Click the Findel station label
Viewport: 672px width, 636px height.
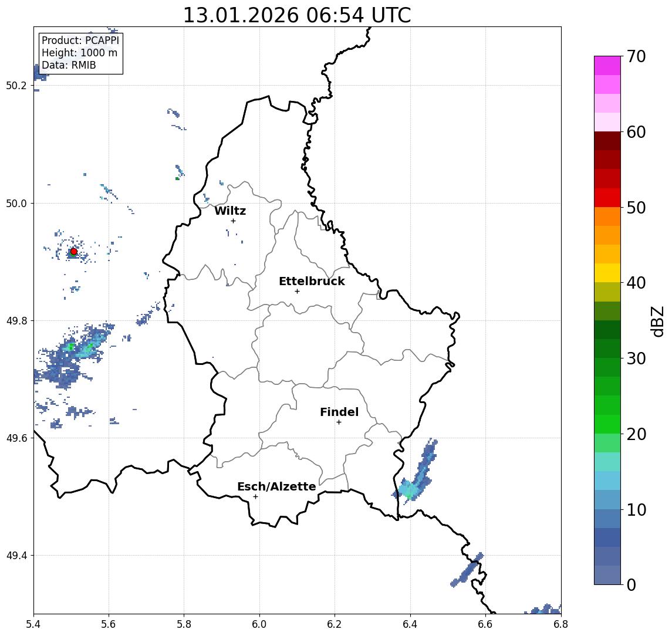pyautogui.click(x=339, y=412)
